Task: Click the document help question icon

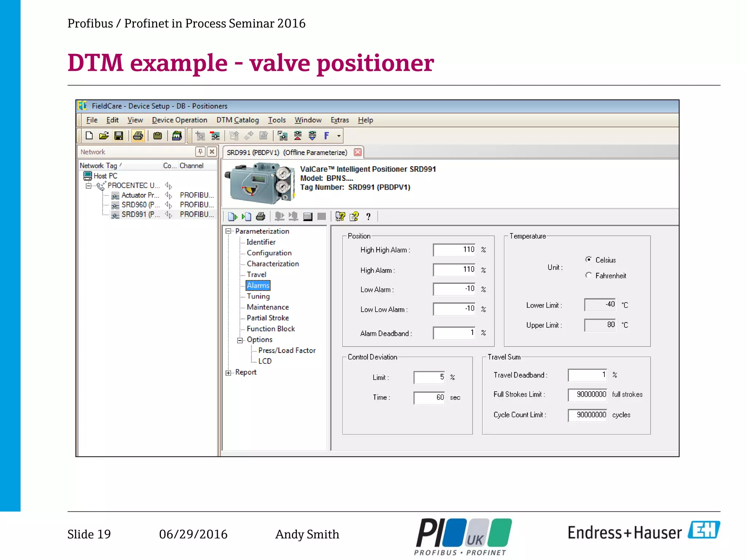Action: 354,217
